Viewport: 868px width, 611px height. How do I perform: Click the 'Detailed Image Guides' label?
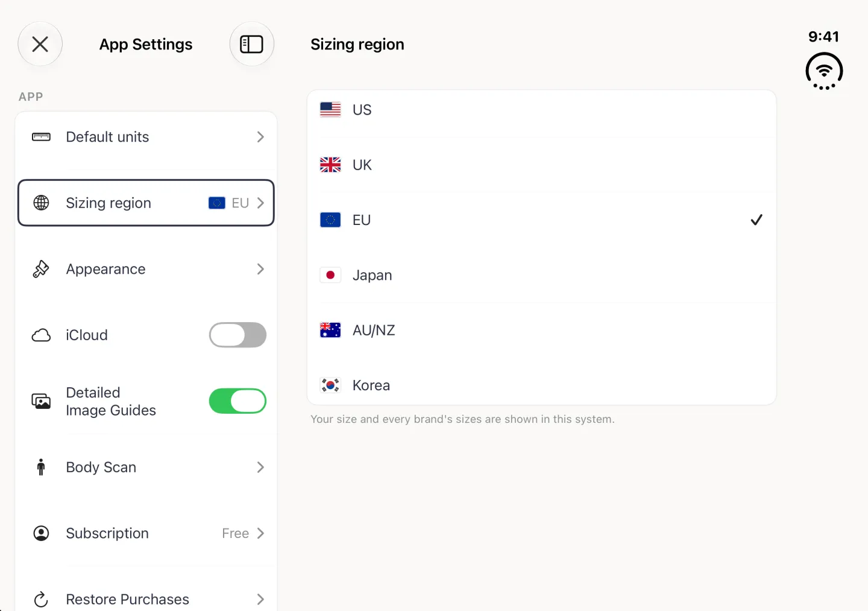click(x=111, y=402)
